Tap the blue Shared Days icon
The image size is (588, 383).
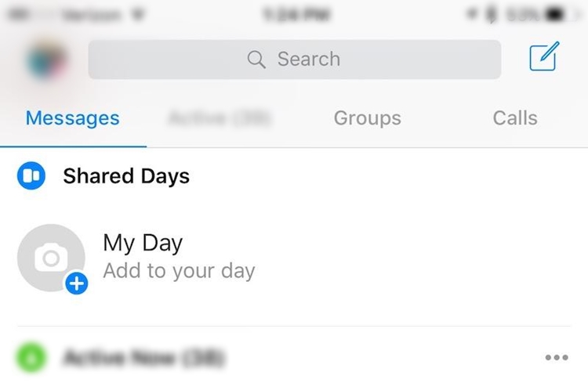[31, 175]
